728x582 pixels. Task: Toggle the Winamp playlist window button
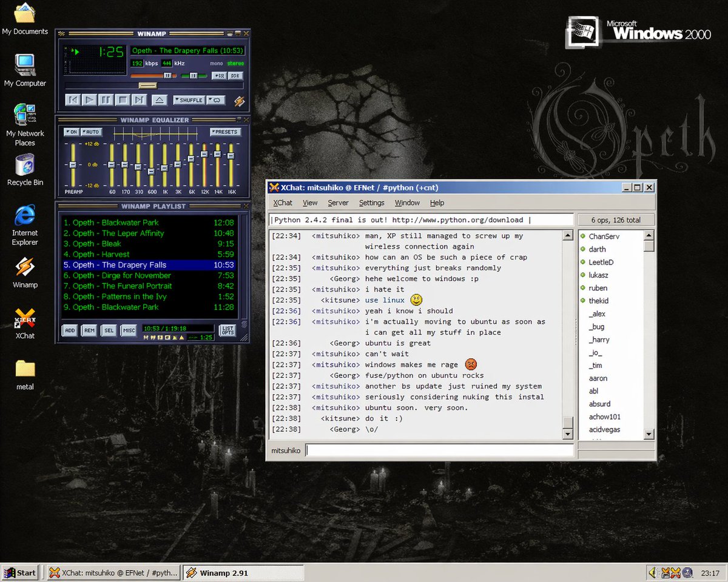click(235, 76)
